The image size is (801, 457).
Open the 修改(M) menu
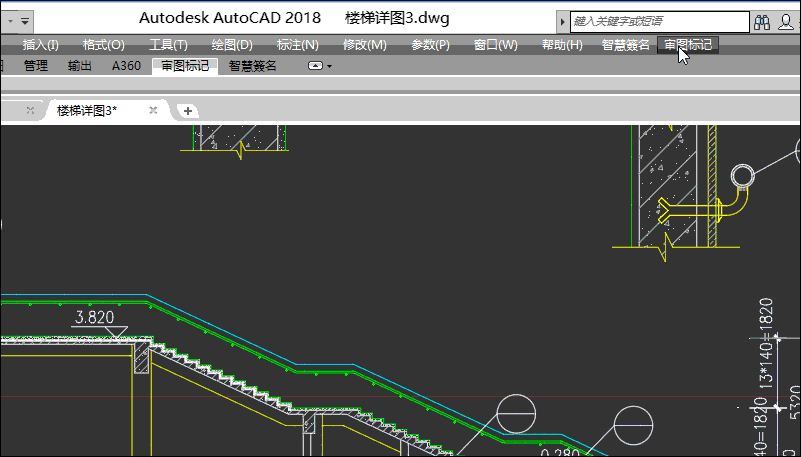[364, 45]
